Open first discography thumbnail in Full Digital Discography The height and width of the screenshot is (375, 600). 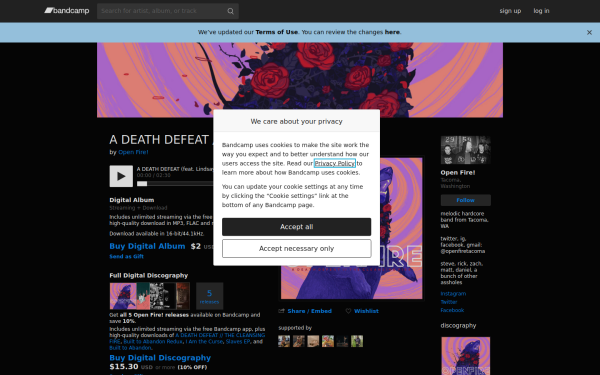click(123, 296)
